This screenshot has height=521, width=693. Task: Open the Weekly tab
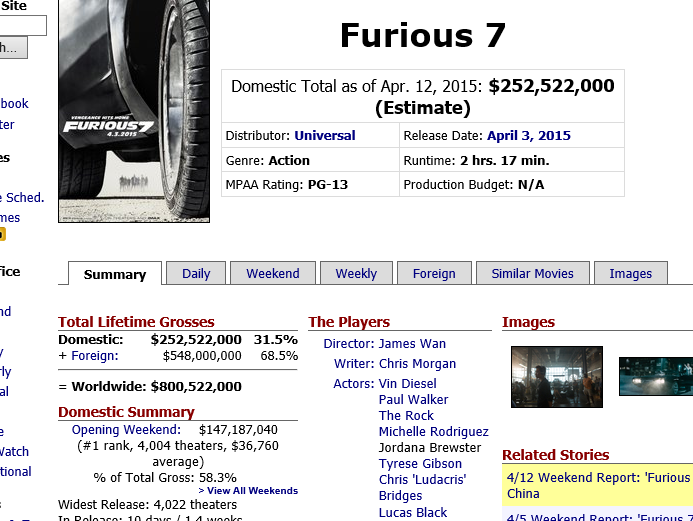pos(356,273)
